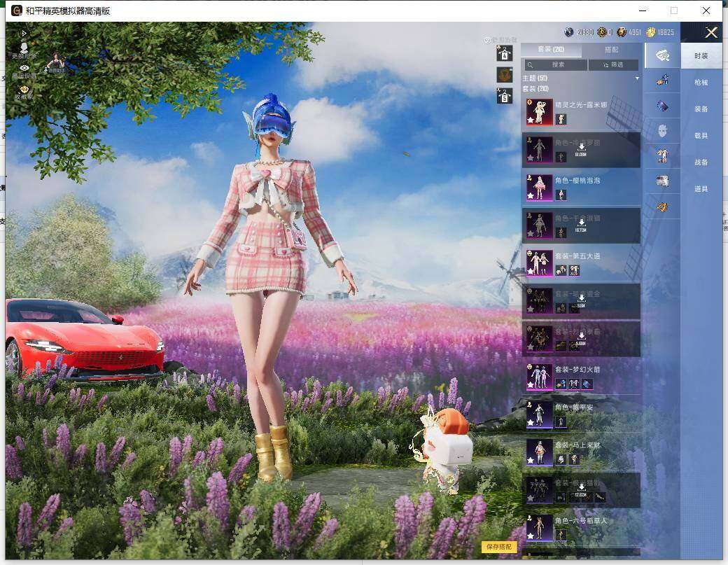Select the 套装-第五大道 outfit thumbnail
Screen dimensions: 728x565
point(539,263)
